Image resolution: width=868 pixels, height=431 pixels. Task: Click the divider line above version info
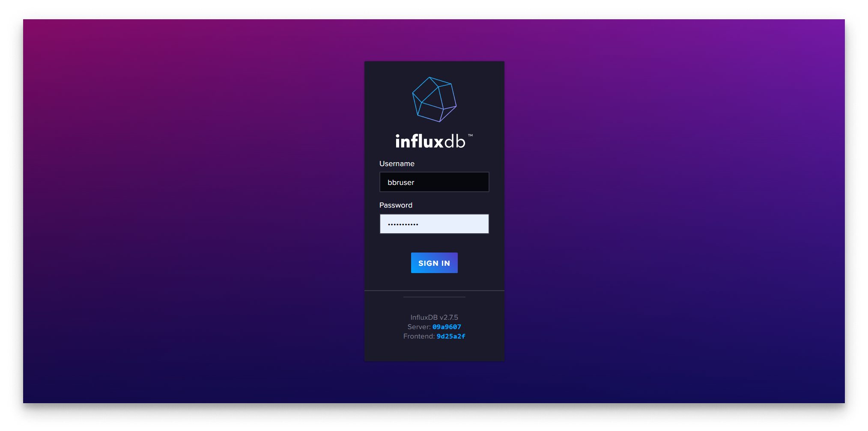pyautogui.click(x=434, y=296)
